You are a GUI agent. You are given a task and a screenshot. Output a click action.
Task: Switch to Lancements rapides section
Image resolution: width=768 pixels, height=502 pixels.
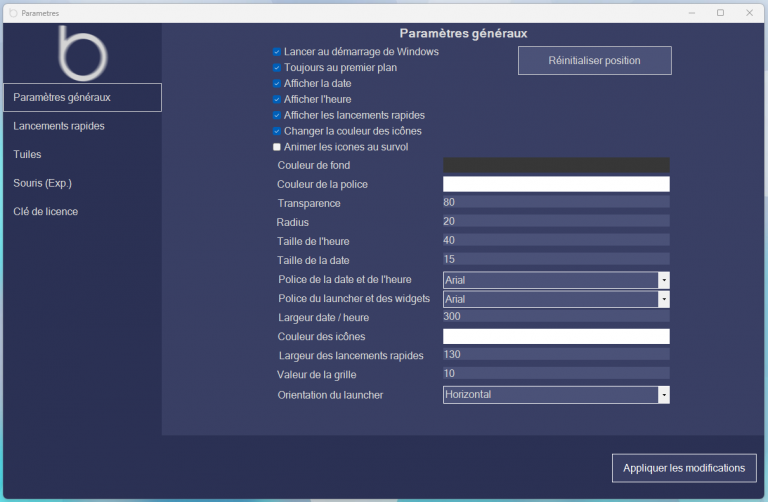click(59, 126)
